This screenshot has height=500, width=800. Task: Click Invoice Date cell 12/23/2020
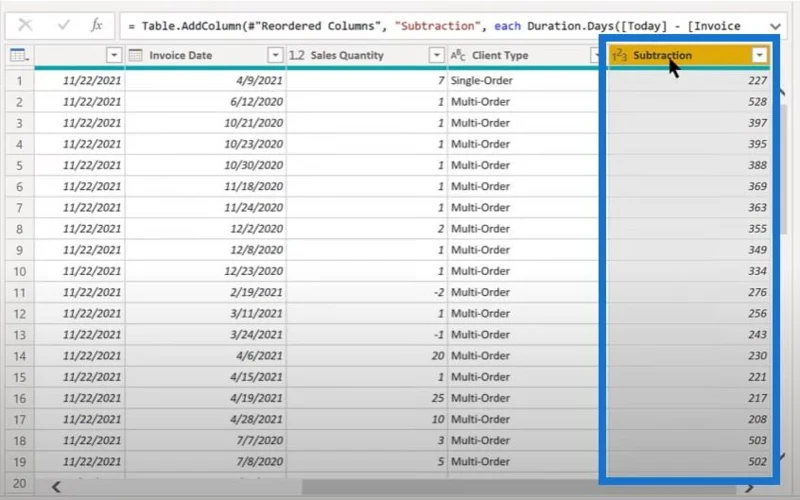click(x=206, y=271)
